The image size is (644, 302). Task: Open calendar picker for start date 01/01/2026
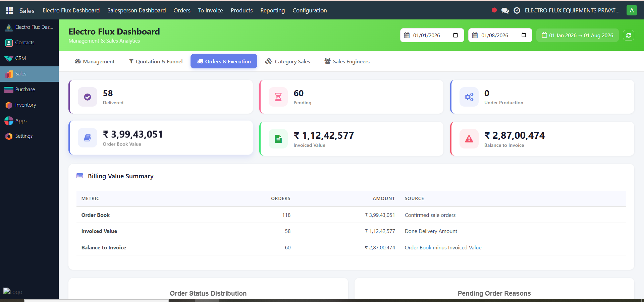point(455,35)
